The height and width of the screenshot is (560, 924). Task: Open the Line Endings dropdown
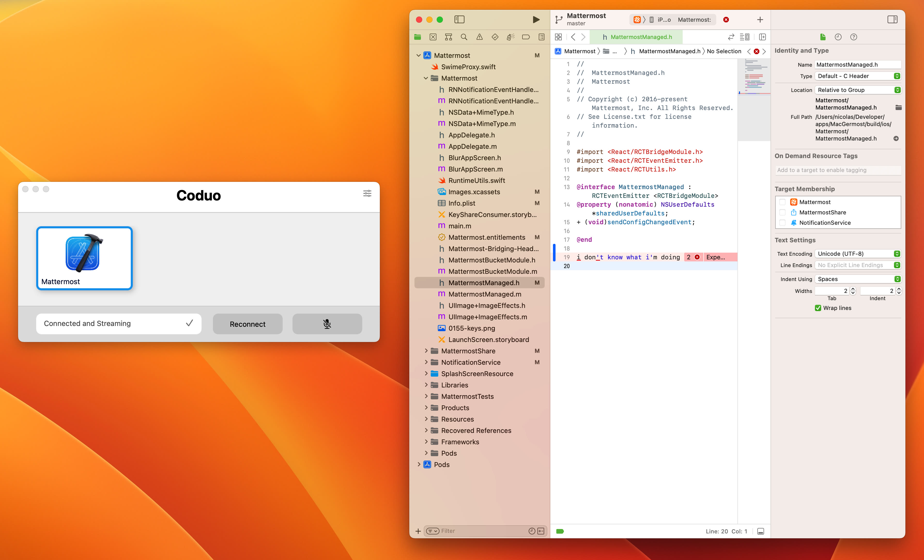coord(858,265)
